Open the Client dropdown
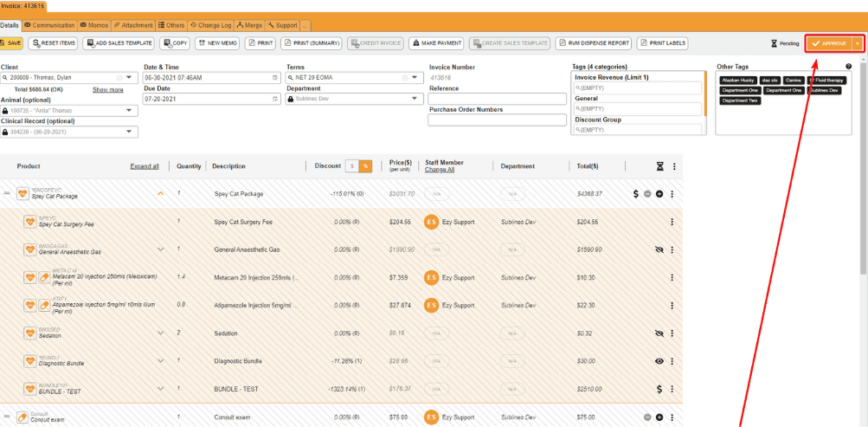Viewport: 868px width, 427px height. tap(130, 78)
